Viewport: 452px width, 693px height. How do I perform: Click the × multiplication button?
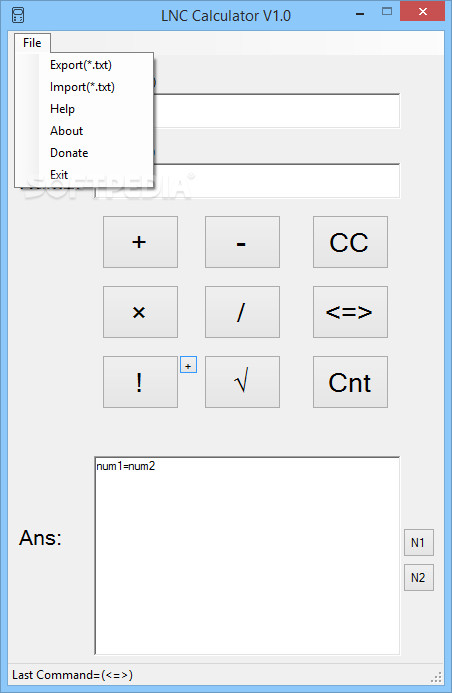[x=141, y=312]
